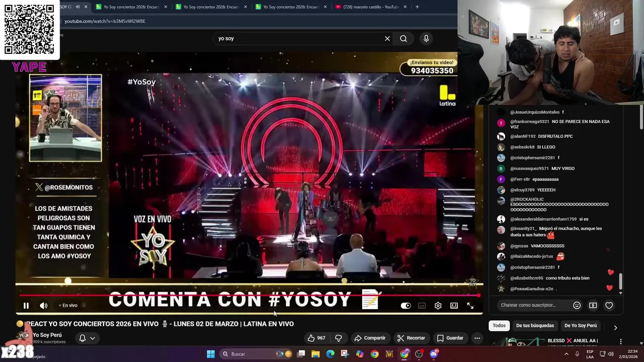
Task: Jump to live with the En vivo indicator
Action: click(68, 305)
